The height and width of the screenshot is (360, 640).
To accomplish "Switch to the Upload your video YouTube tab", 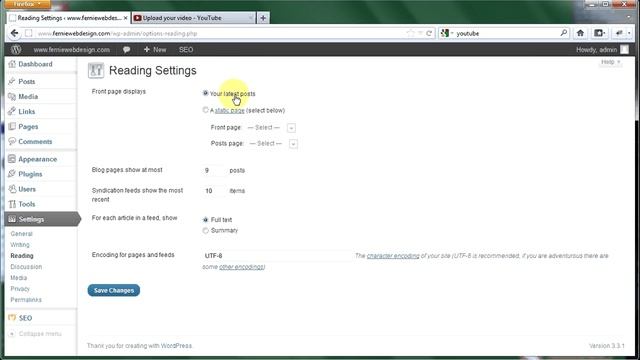I will pyautogui.click(x=193, y=18).
